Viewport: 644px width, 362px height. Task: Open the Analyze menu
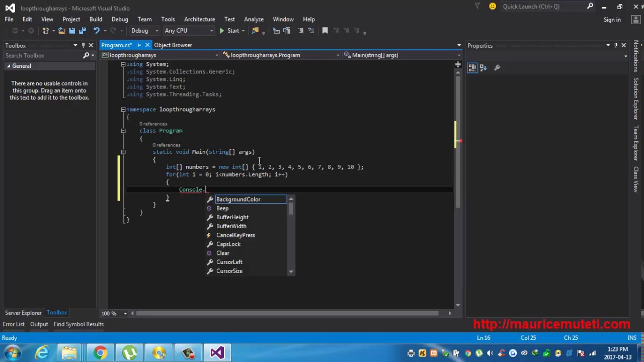point(254,19)
